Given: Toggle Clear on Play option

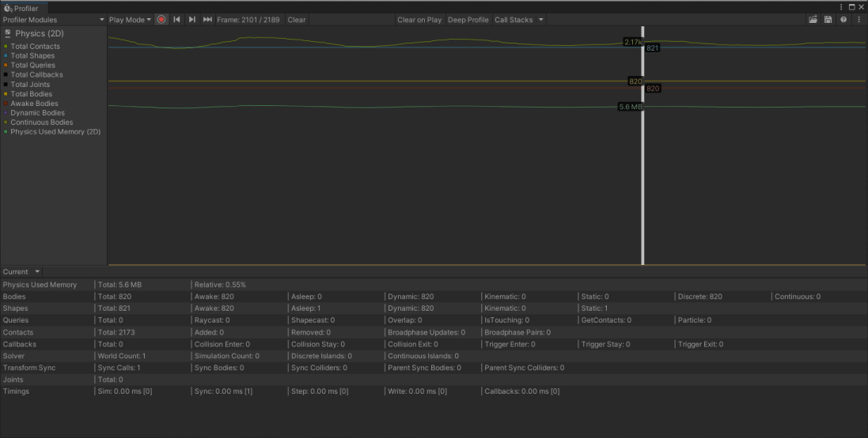Looking at the screenshot, I should coord(419,20).
